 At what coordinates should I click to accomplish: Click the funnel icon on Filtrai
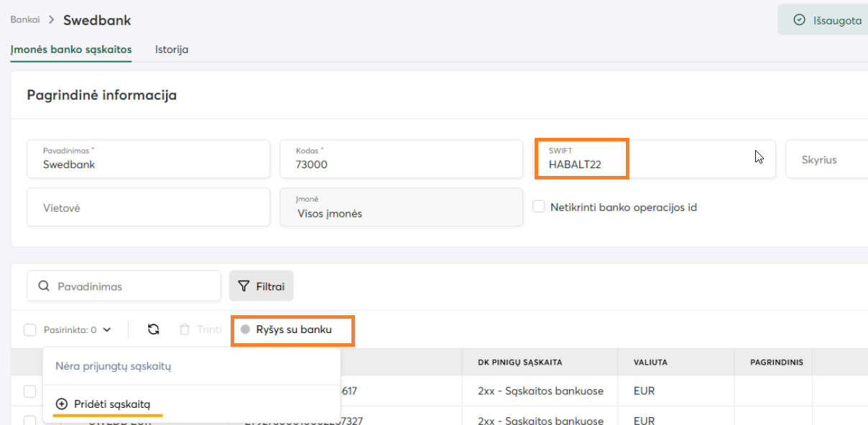[244, 286]
